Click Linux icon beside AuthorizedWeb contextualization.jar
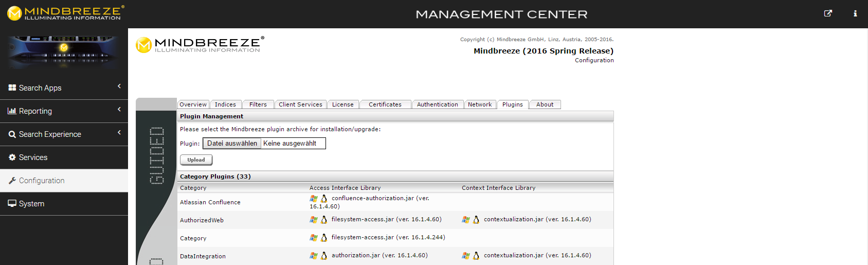Viewport: 868px width, 265px height. [476, 219]
